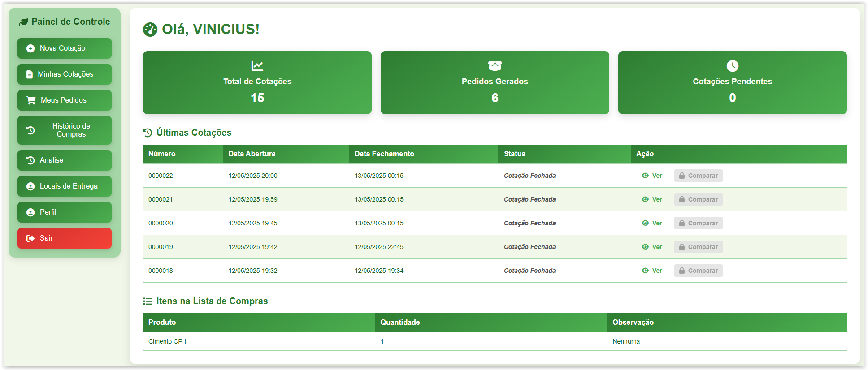Click the eye icon for quotation 0000021
Screen dimensions: 868x370
coord(645,199)
